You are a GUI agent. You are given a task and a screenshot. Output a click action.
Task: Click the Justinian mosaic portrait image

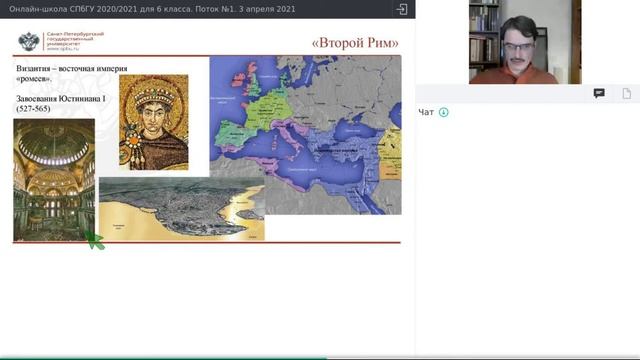[154, 122]
